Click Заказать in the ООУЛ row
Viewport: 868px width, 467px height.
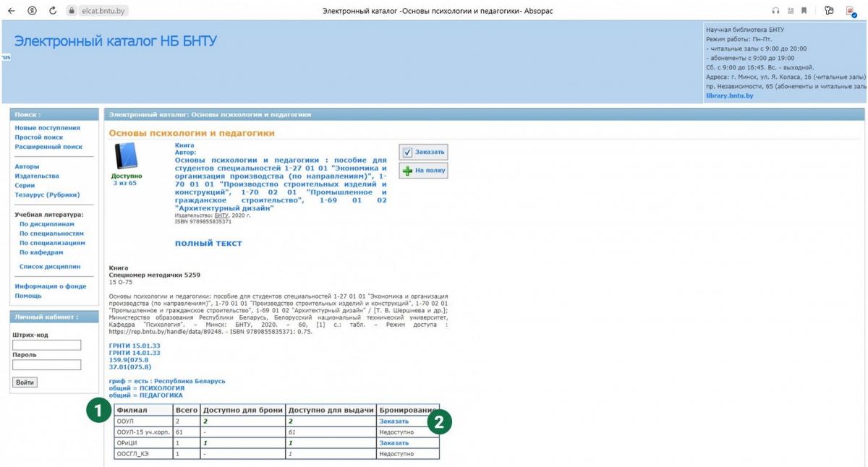394,421
